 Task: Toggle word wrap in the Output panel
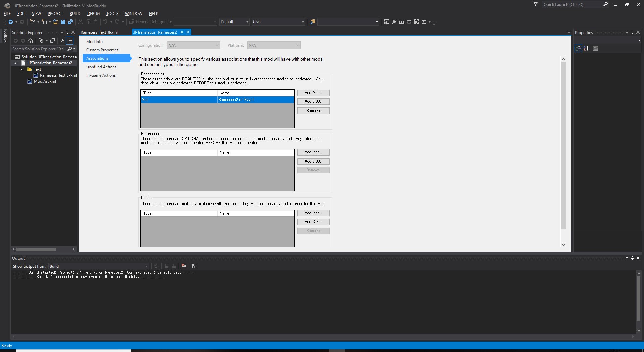pyautogui.click(x=194, y=266)
